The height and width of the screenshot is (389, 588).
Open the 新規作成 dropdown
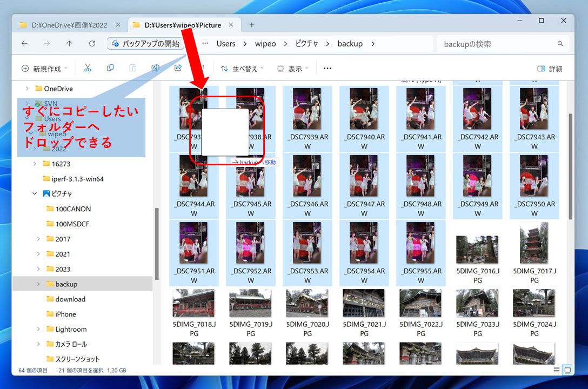pyautogui.click(x=45, y=69)
